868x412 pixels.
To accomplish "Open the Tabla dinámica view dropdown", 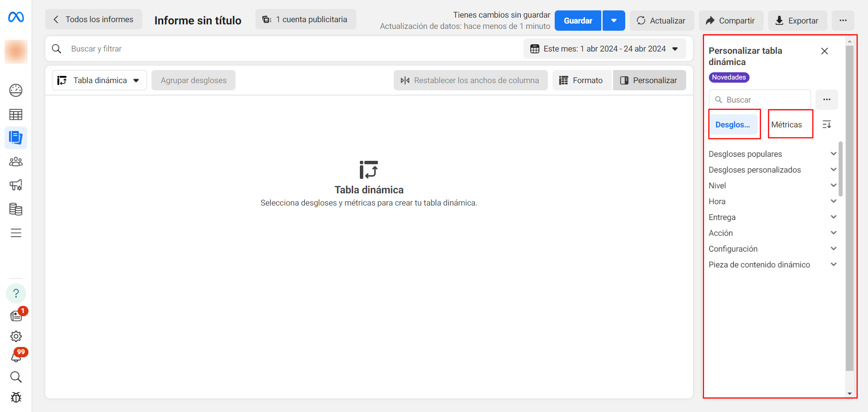I will [99, 80].
